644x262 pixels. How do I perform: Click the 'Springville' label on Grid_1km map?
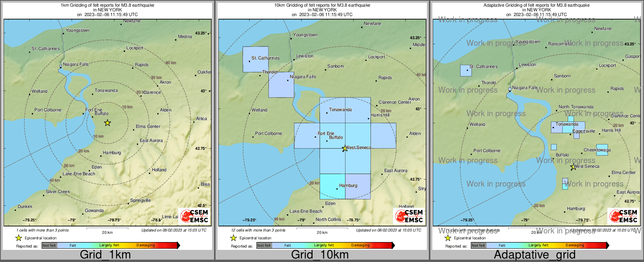[x=140, y=200]
